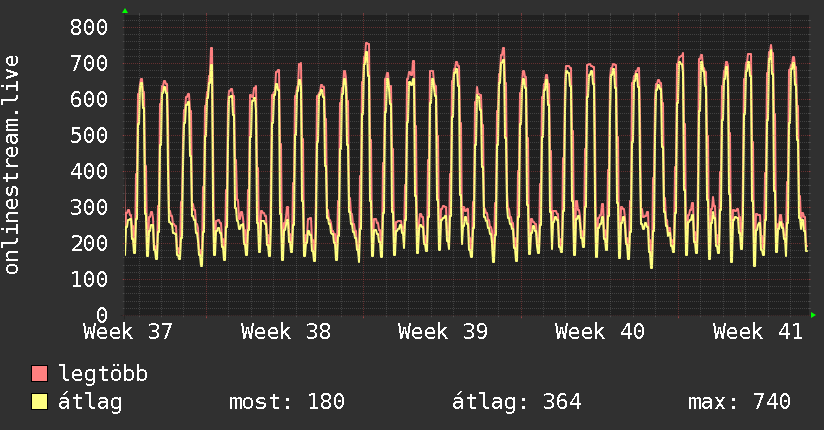This screenshot has width=824, height=430.
Task: Click the max: 740 statistic
Action: [739, 402]
